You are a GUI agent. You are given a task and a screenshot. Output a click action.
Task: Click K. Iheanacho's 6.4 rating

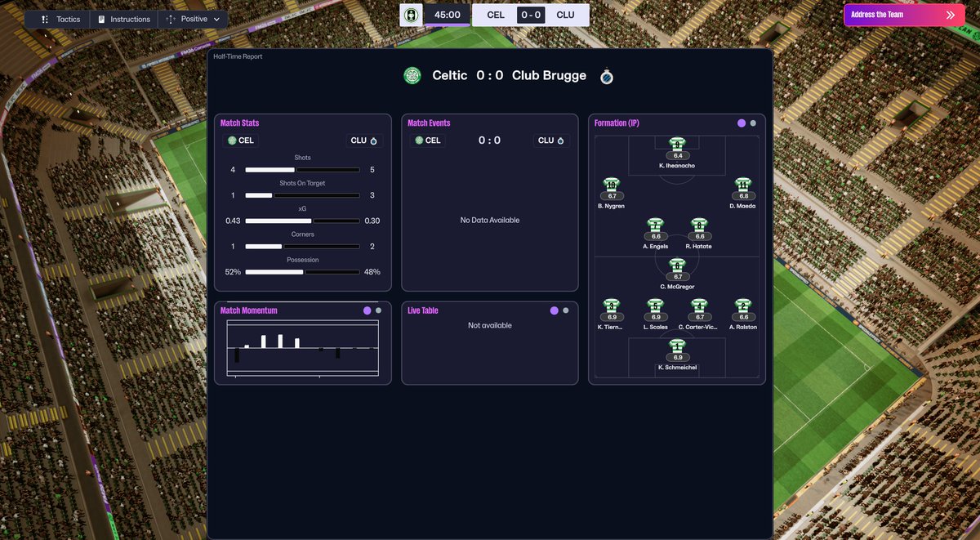(677, 155)
